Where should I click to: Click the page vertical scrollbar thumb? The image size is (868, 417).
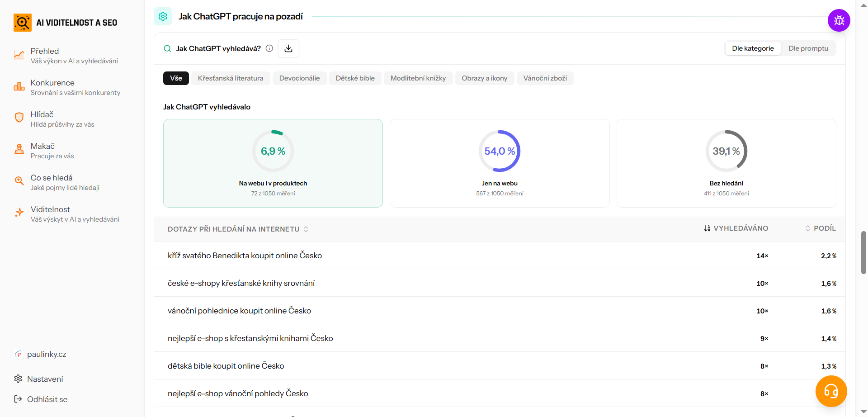tap(863, 252)
